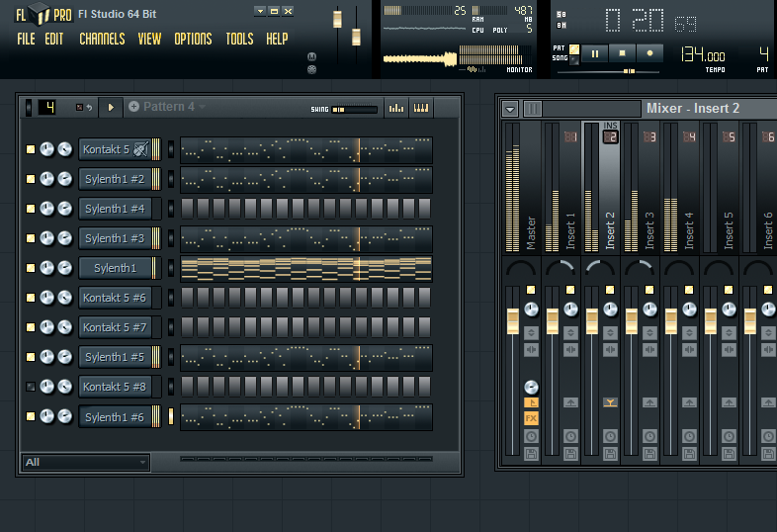777x532 pixels.
Task: Click the Sylenth1 #3 channel button
Action: (115, 238)
